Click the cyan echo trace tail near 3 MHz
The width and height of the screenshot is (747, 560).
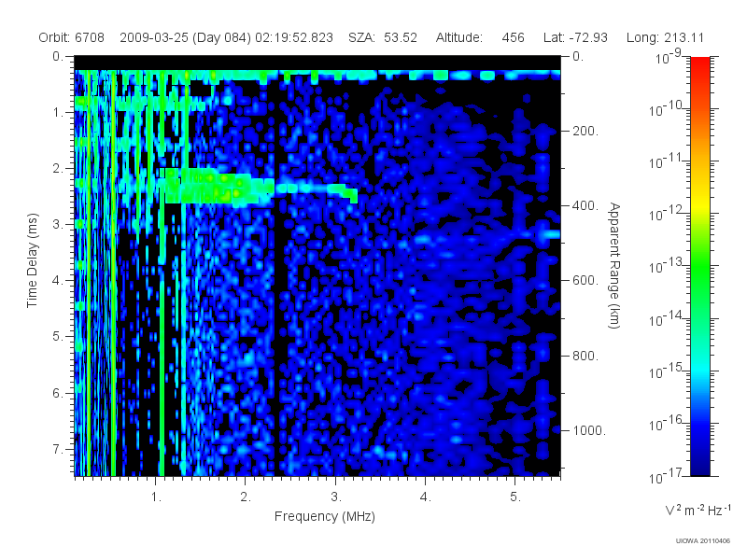click(x=317, y=190)
